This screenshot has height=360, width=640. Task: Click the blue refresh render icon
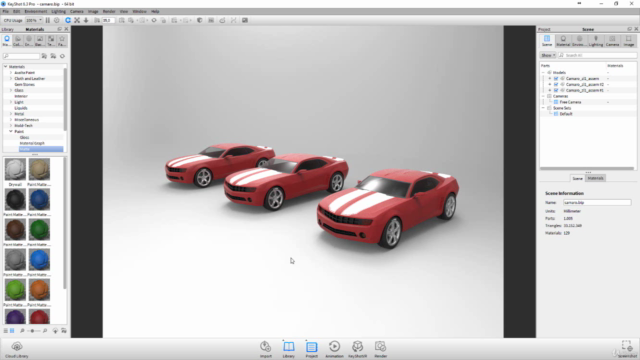pos(68,20)
